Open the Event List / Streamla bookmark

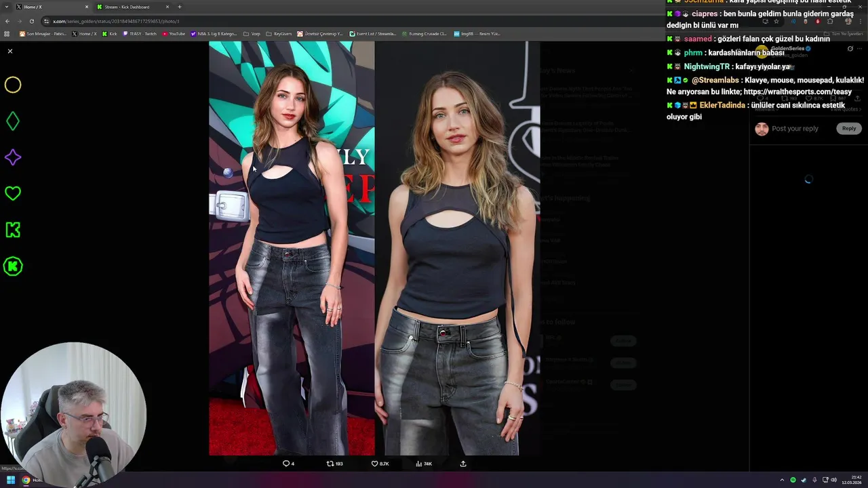(x=373, y=33)
